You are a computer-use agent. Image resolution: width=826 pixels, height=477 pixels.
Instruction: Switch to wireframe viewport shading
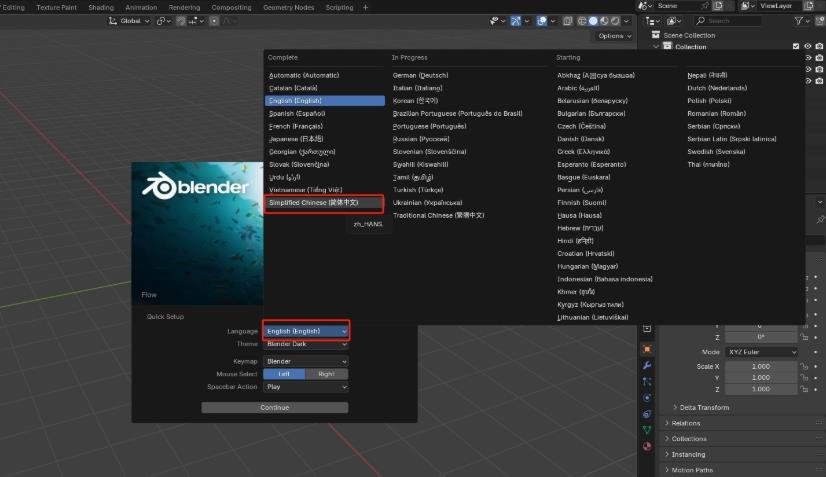click(582, 21)
